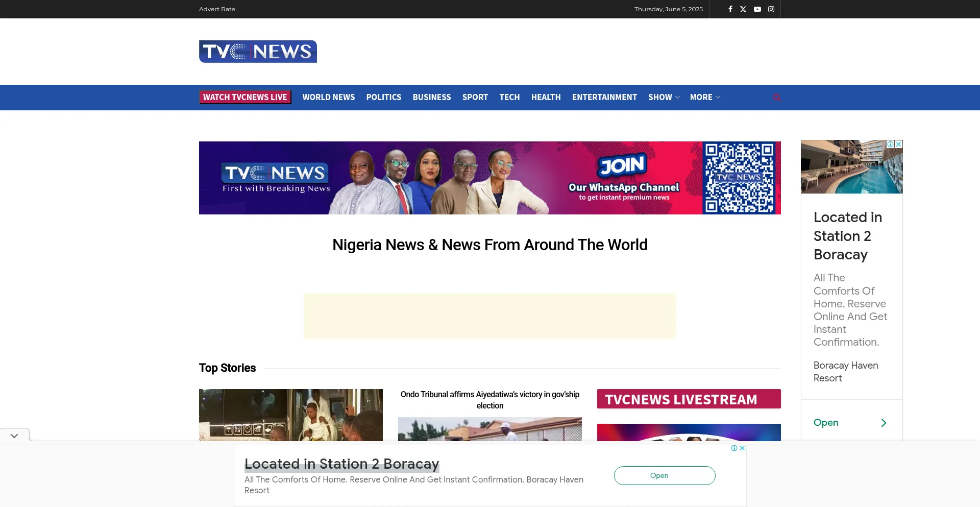Viewport: 980px width, 507px height.
Task: Open the Ondo Tribunal Aiyedatiwa headline
Action: pyautogui.click(x=489, y=400)
